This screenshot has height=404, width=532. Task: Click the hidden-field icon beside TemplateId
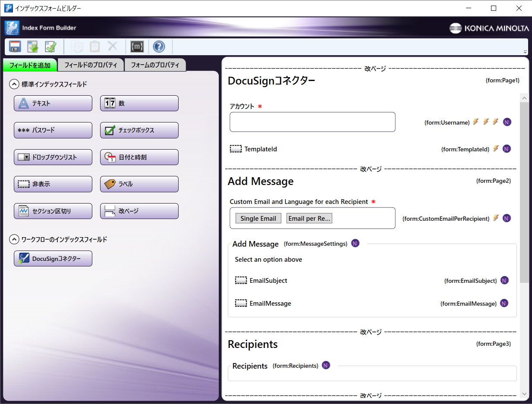[x=236, y=149]
